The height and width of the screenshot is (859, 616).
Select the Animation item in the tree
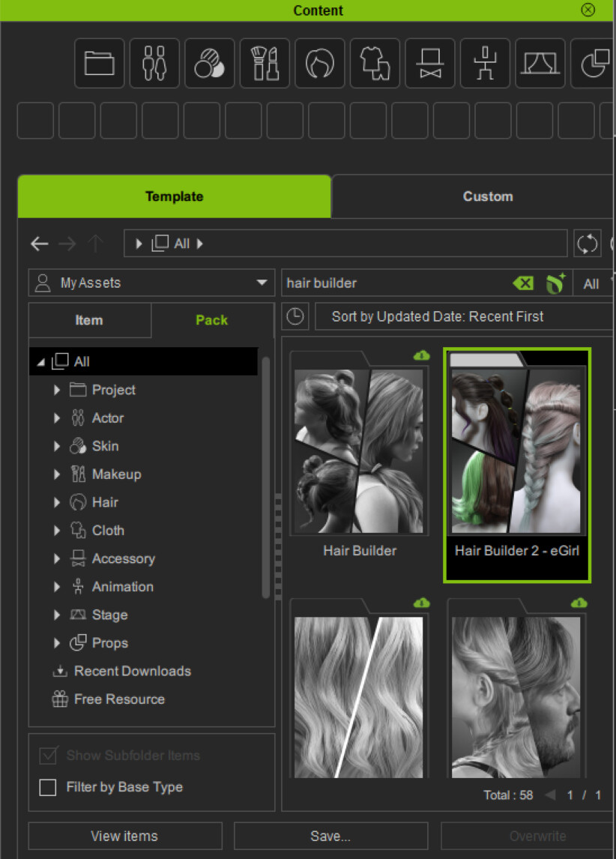[x=123, y=587]
